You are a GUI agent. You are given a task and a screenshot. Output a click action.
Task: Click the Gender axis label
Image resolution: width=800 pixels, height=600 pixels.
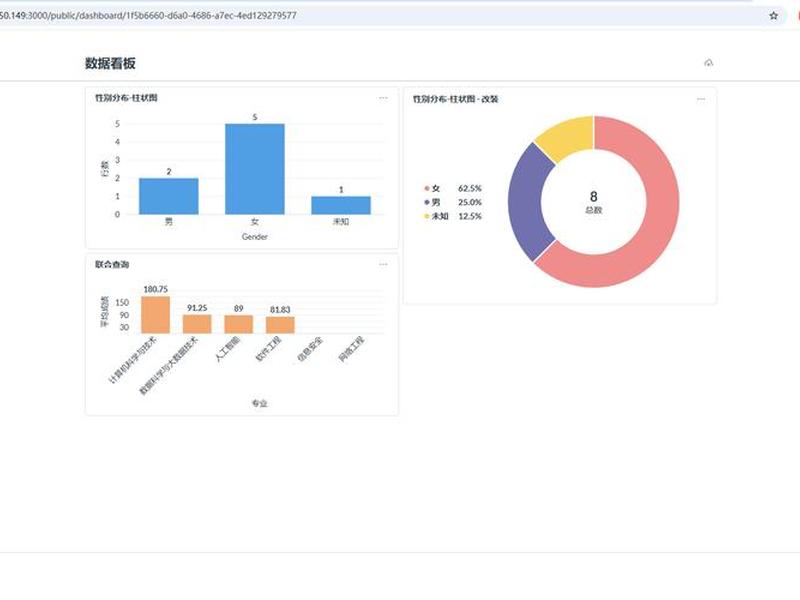point(255,237)
